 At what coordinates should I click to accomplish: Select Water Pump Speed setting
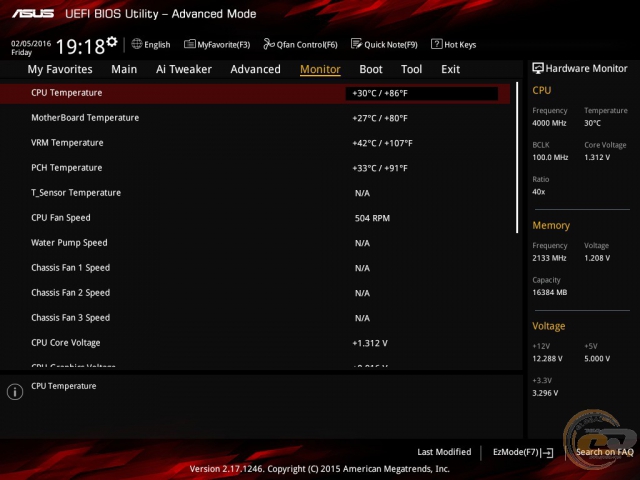pos(255,243)
